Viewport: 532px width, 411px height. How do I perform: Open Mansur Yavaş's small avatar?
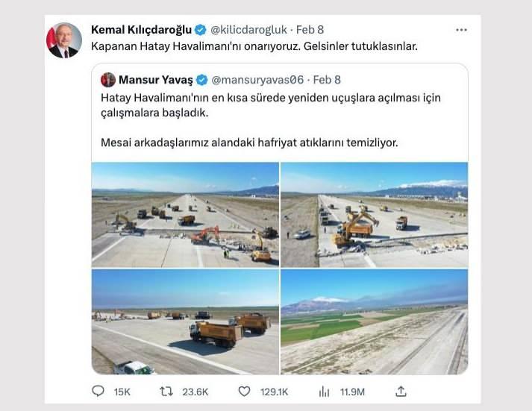click(x=108, y=80)
